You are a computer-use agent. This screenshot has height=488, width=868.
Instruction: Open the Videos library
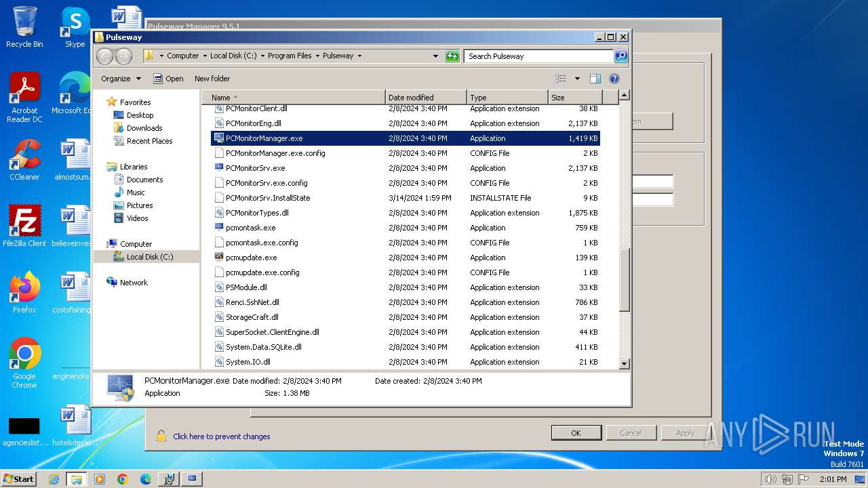pyautogui.click(x=137, y=218)
